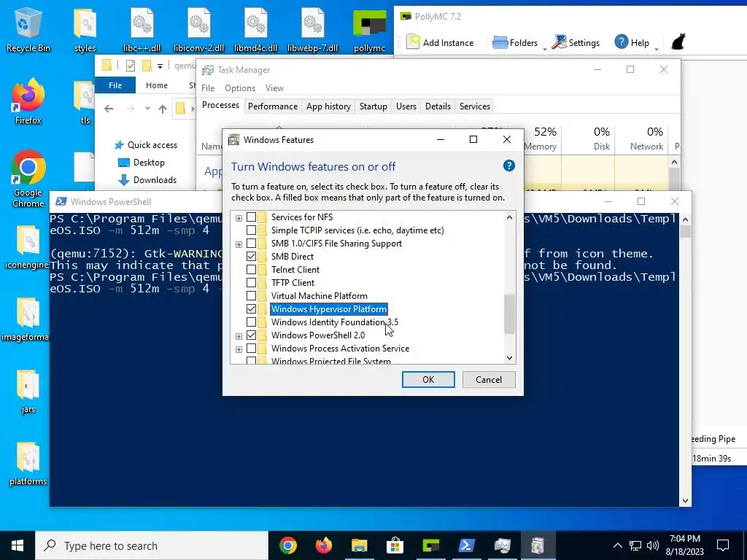Open Task Manager Options menu

[240, 88]
